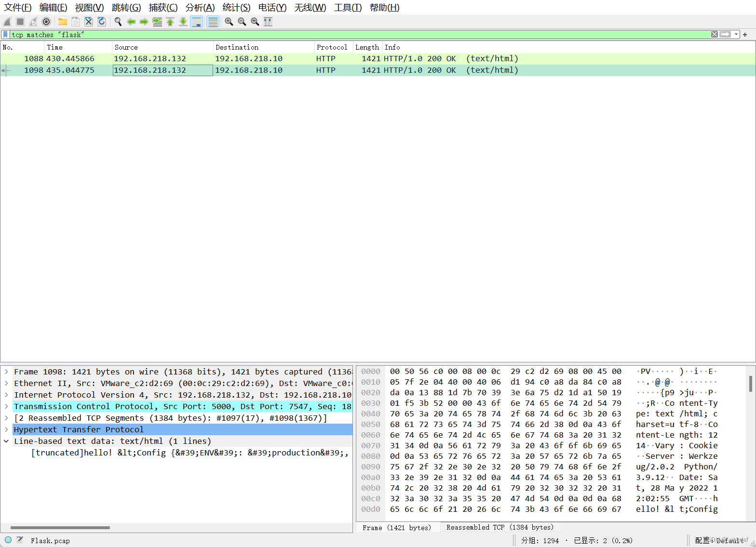Open the 捕获(C) menu
Screen dimensions: 756x547
coord(163,8)
